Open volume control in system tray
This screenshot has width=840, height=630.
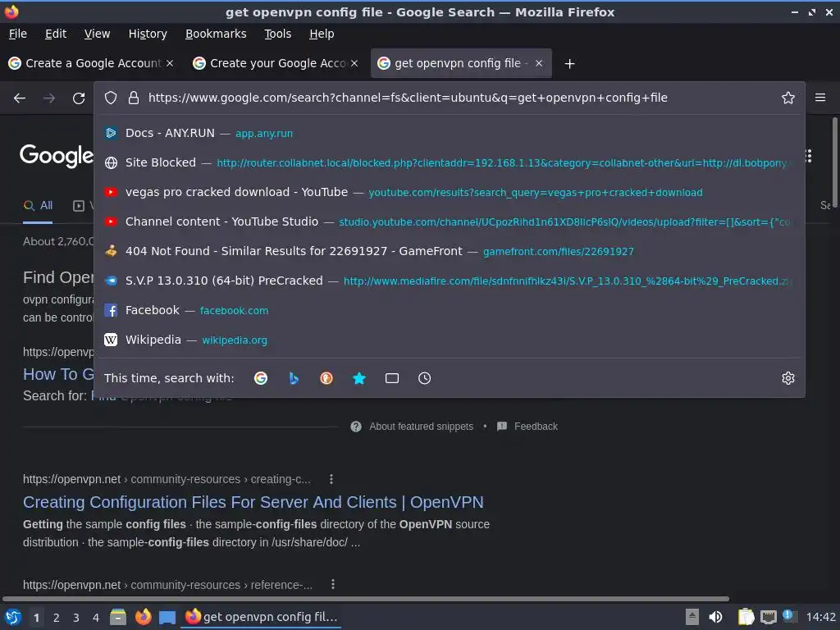(x=715, y=617)
